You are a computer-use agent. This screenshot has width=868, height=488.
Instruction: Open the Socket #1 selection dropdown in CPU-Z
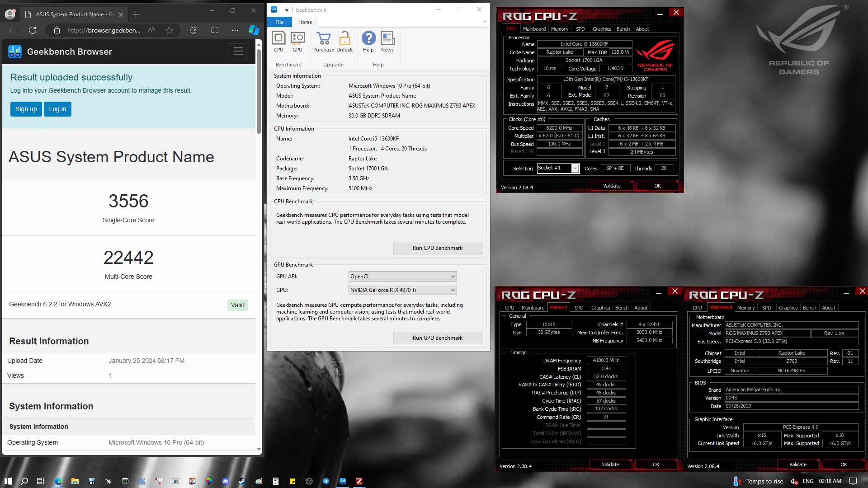pyautogui.click(x=575, y=168)
